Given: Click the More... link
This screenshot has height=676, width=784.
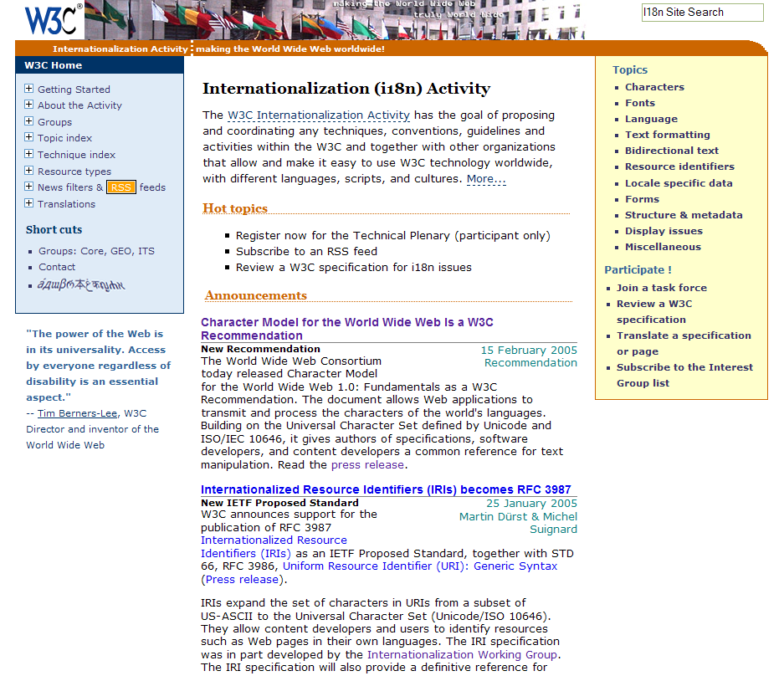Looking at the screenshot, I should click(x=486, y=179).
